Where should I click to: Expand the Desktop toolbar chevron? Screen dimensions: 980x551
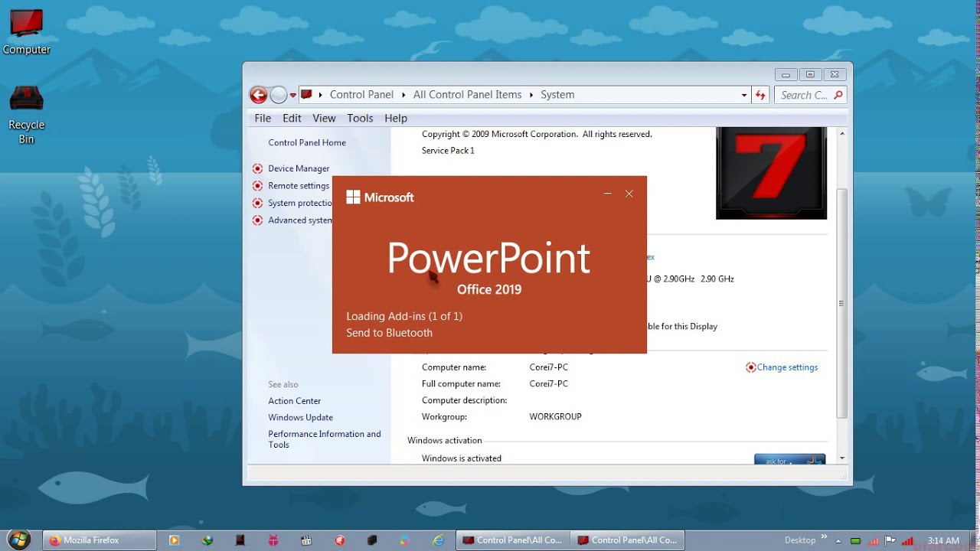tap(825, 536)
